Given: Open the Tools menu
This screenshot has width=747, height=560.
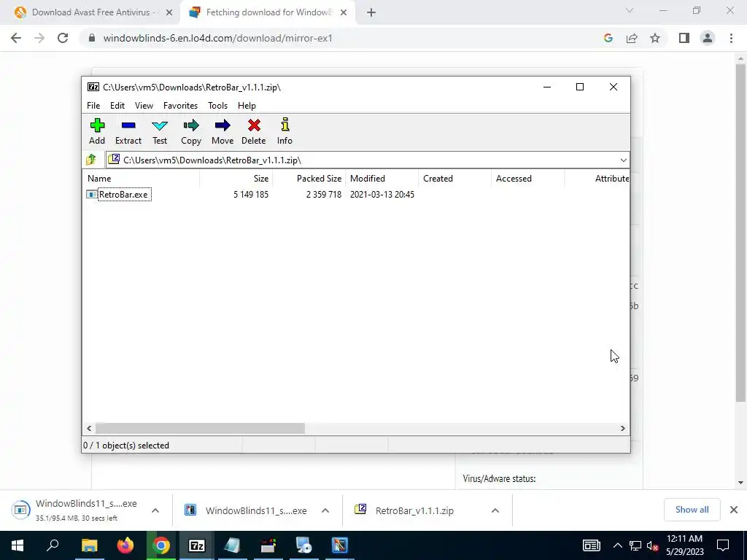Looking at the screenshot, I should 217,106.
